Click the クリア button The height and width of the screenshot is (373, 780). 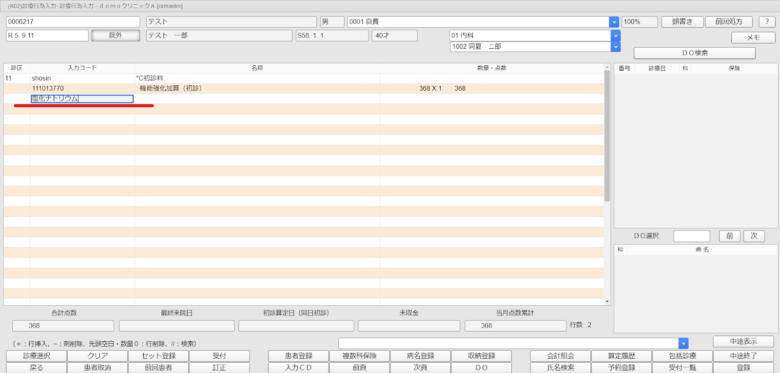pos(97,356)
